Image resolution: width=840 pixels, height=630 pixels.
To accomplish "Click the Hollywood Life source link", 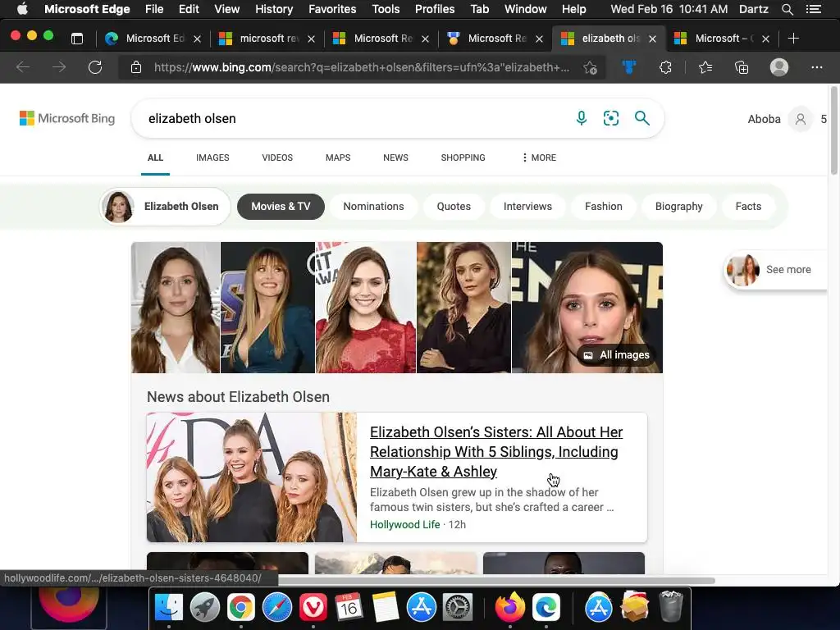I will [x=405, y=524].
